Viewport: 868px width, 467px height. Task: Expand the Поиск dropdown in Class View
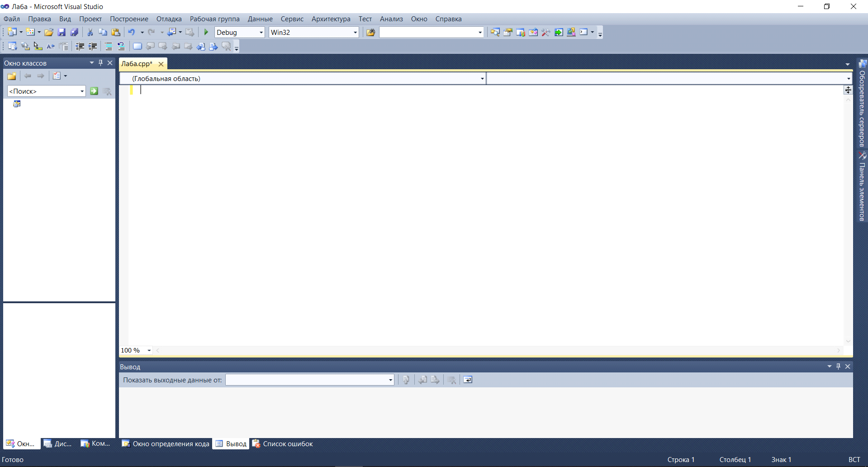click(x=82, y=91)
